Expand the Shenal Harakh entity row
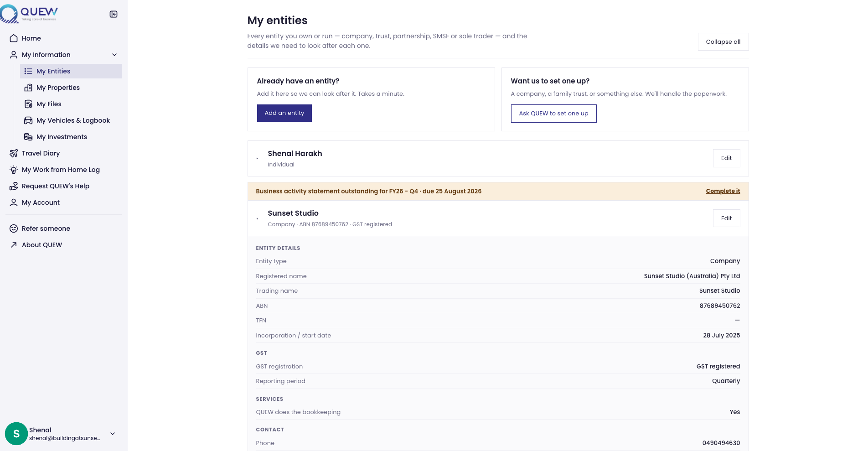This screenshot has height=451, width=868. (x=258, y=159)
